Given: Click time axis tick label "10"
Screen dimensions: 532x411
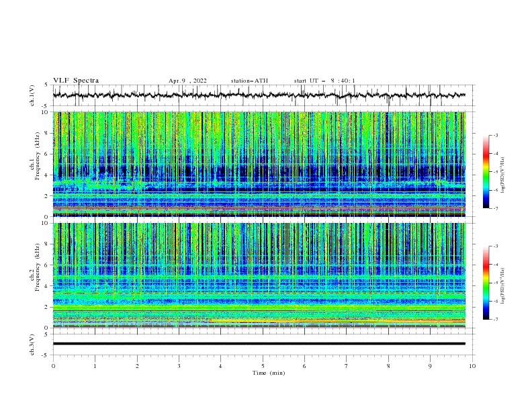Looking at the screenshot, I should [x=472, y=366].
